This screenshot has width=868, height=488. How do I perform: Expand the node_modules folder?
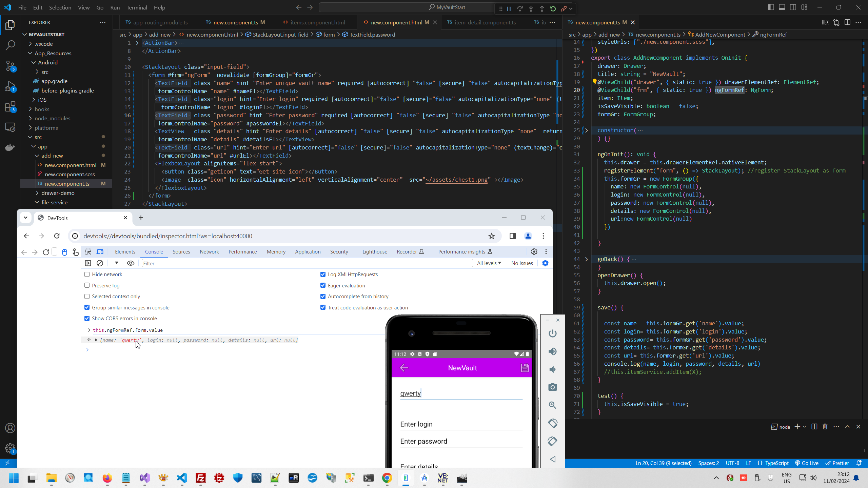(52, 118)
